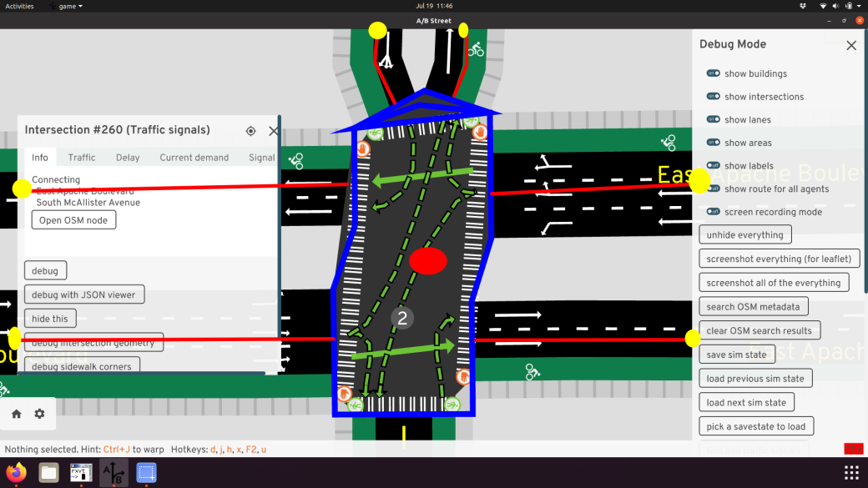
Task: Click unhide everything
Action: [745, 234]
